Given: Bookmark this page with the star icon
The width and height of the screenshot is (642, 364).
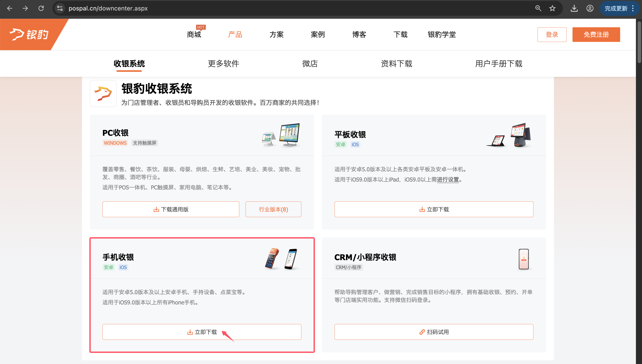Looking at the screenshot, I should (x=552, y=8).
